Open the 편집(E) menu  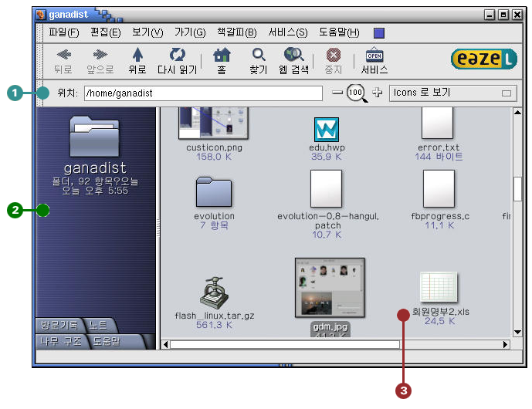click(x=106, y=32)
